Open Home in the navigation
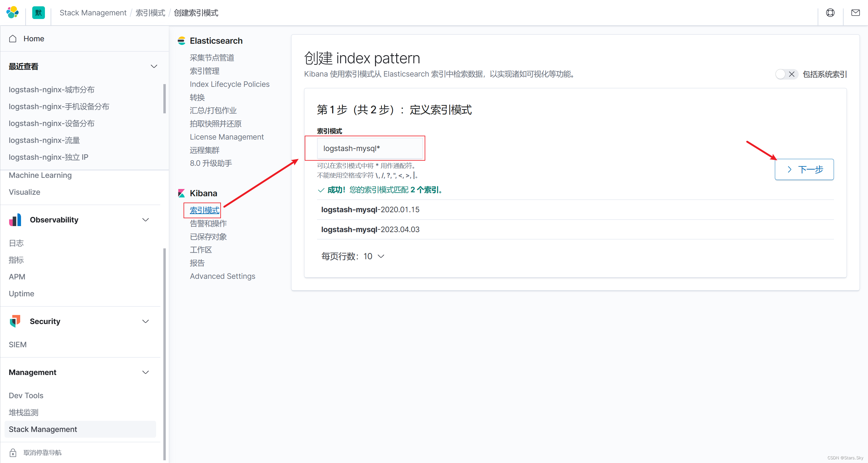 click(34, 38)
